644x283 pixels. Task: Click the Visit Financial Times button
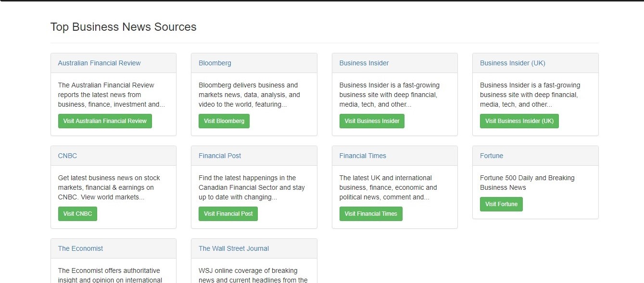[371, 214]
